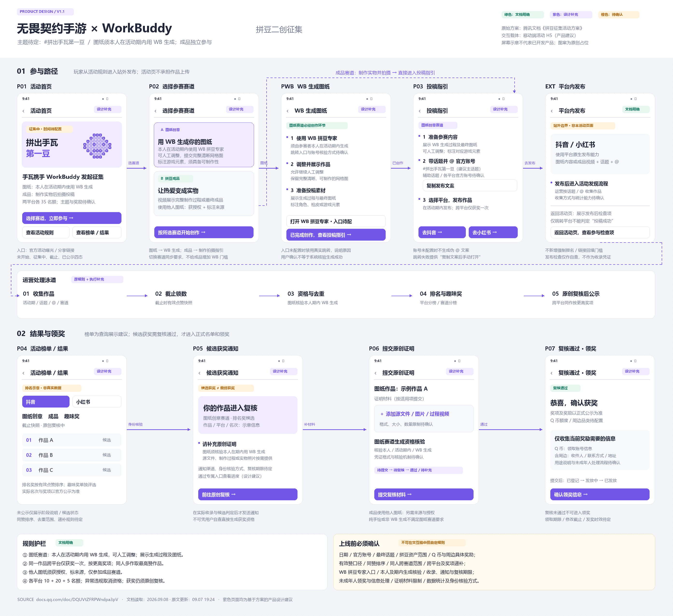Screen dimensions: 673x616
Task: Click the 紫色：设计补充 legend chip
Action: point(571,15)
